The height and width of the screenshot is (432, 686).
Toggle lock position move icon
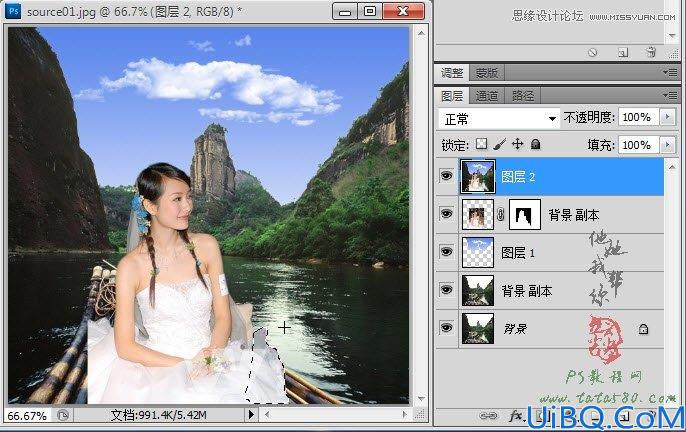518,144
